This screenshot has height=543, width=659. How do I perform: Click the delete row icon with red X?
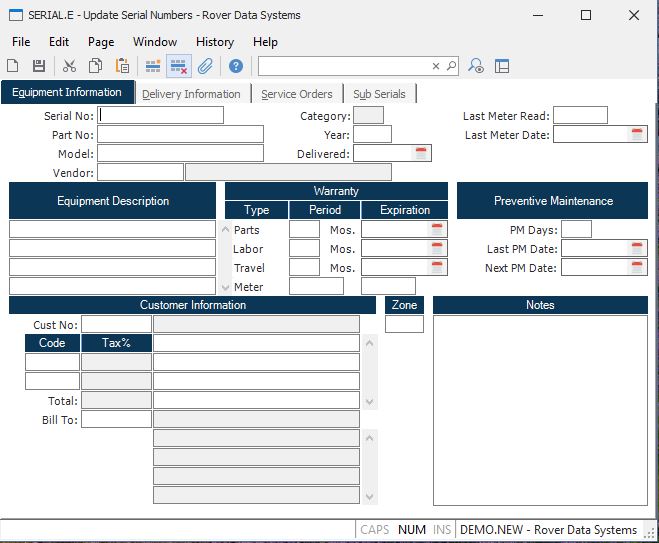coord(179,66)
